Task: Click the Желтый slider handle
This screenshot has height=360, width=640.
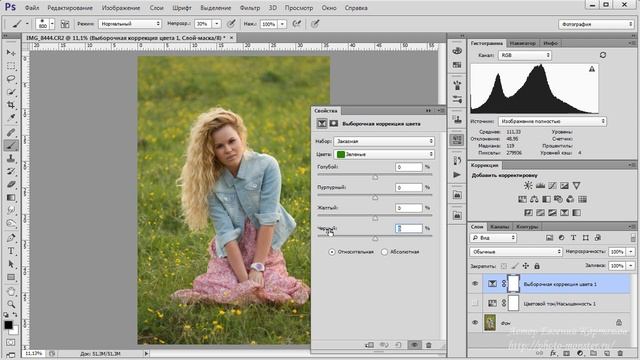Action: click(x=375, y=218)
